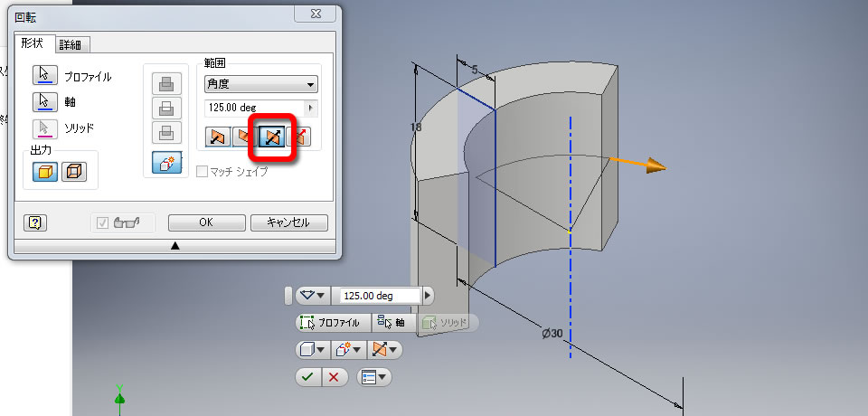Screen dimensions: 868x416
Task: Choose solid output (yellow cube) under 出力
Action: tap(45, 172)
